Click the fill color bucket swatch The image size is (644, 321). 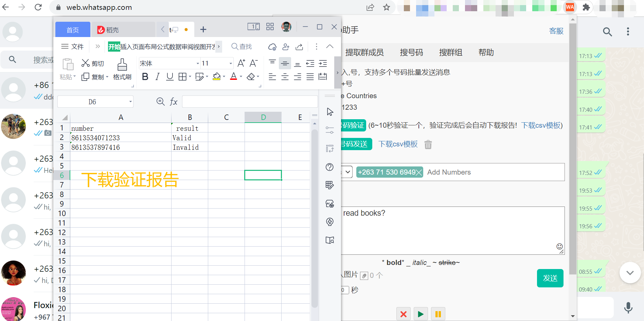(x=216, y=77)
